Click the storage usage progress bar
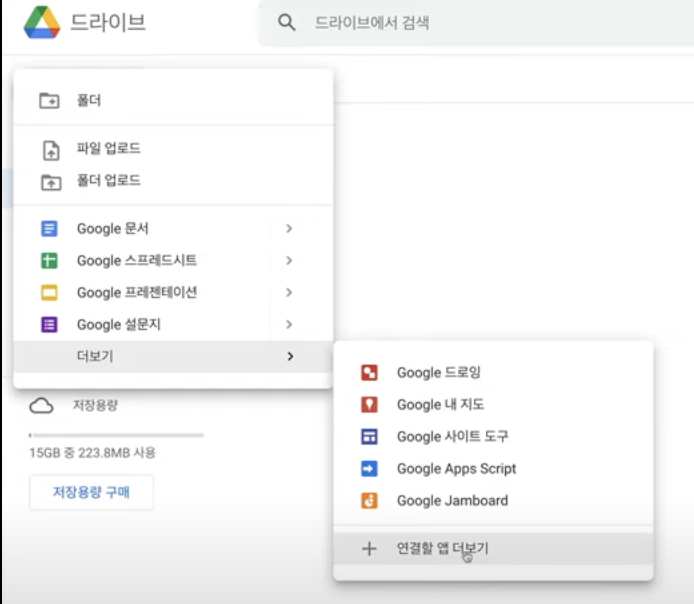The height and width of the screenshot is (604, 694). pos(116,435)
